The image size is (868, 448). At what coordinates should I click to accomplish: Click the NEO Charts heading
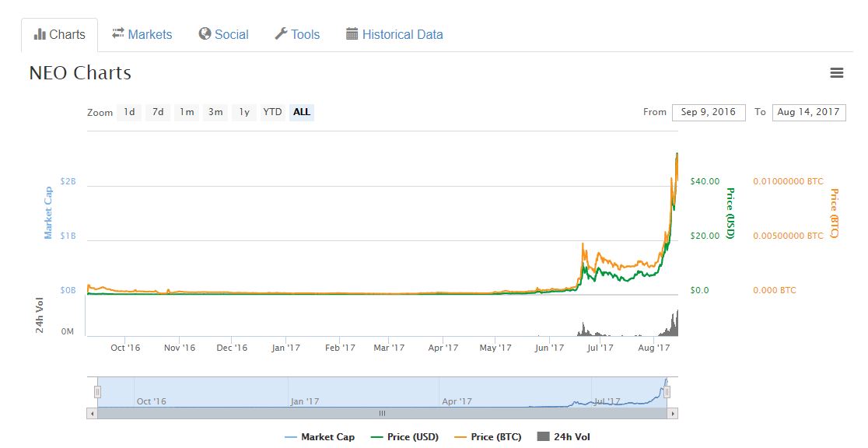coord(80,72)
